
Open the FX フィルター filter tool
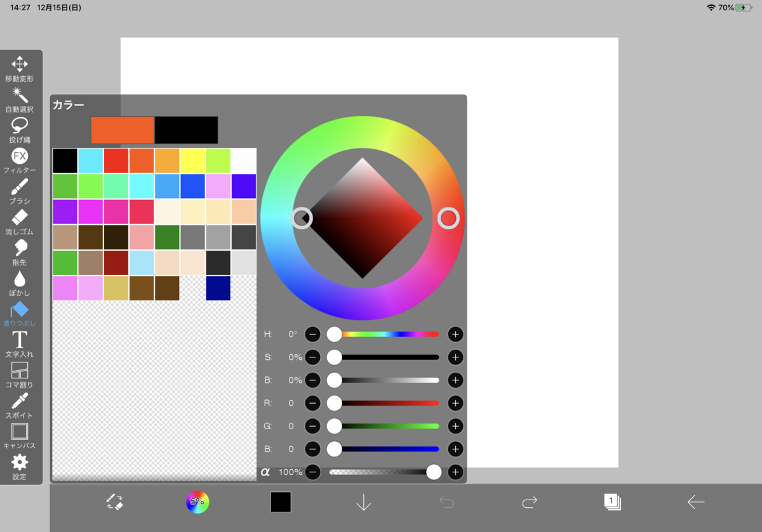[20, 161]
